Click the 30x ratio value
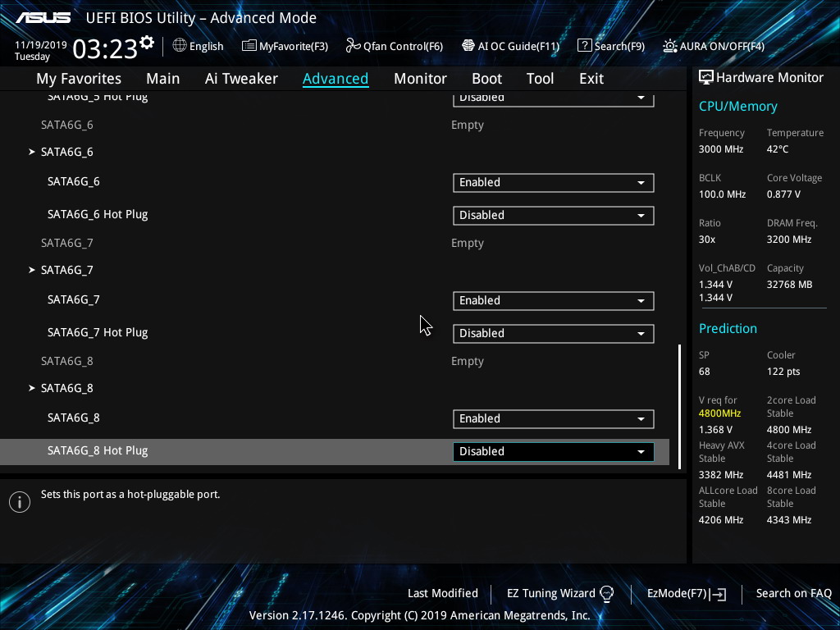The height and width of the screenshot is (630, 840). [x=706, y=240]
